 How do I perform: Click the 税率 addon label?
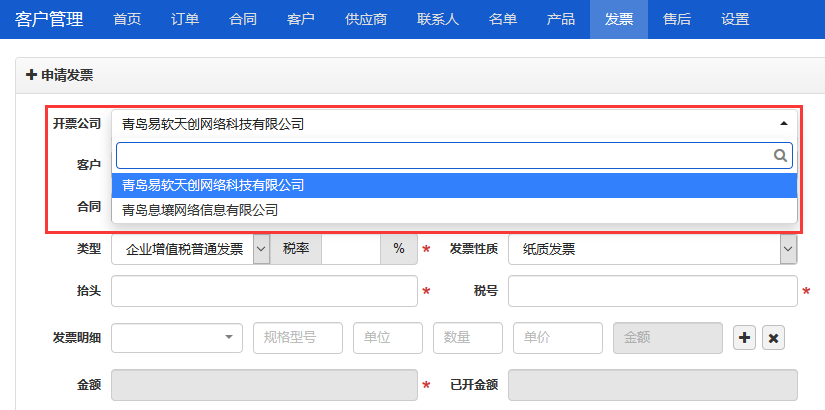(296, 249)
